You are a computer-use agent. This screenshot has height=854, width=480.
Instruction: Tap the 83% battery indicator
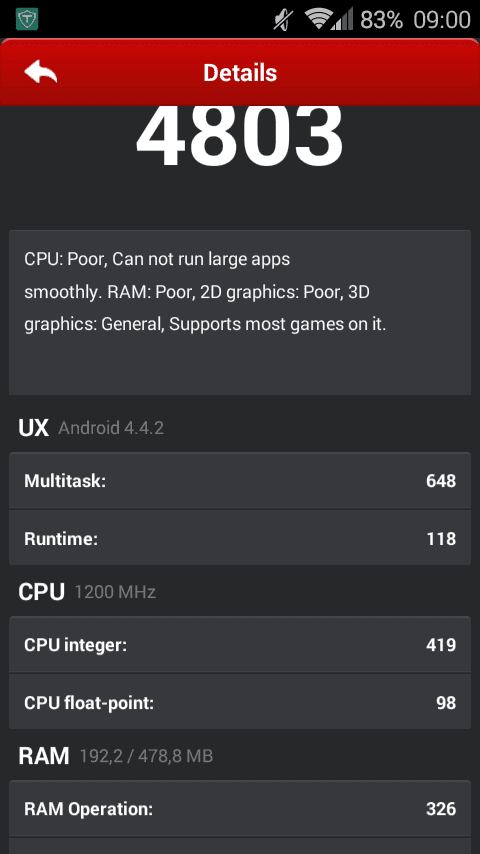coord(381,20)
